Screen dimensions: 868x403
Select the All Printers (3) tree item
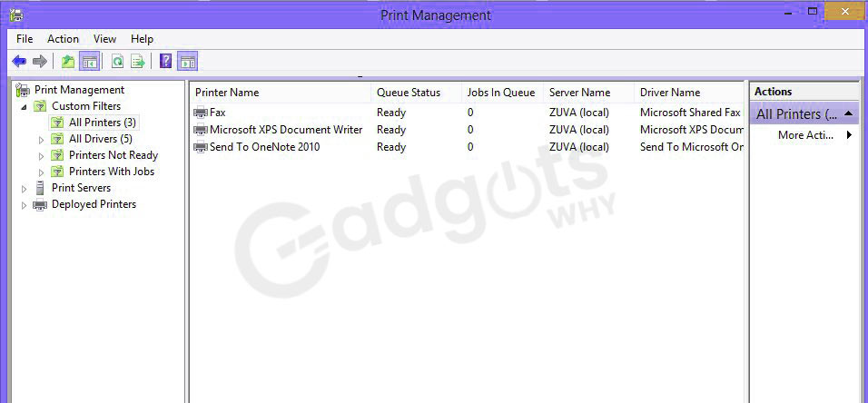(x=103, y=123)
